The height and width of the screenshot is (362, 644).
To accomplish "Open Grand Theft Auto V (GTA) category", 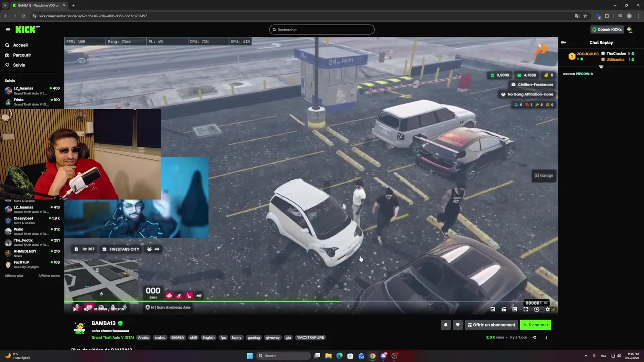I will point(113,337).
